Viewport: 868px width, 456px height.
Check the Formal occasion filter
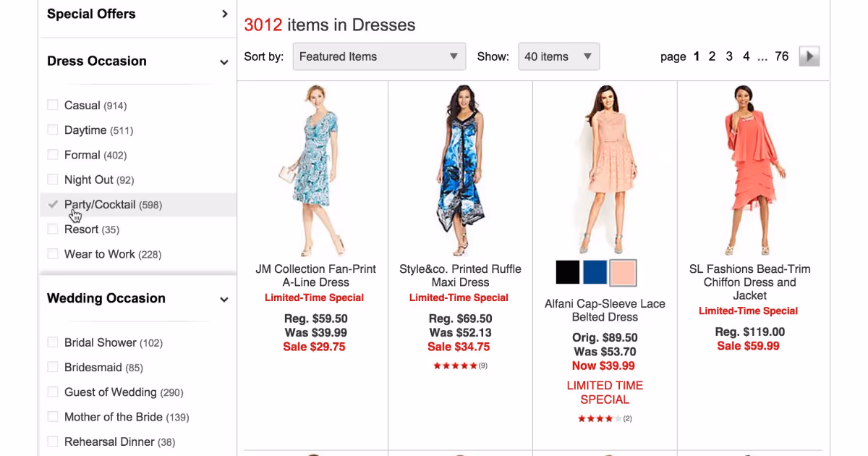pos(53,154)
